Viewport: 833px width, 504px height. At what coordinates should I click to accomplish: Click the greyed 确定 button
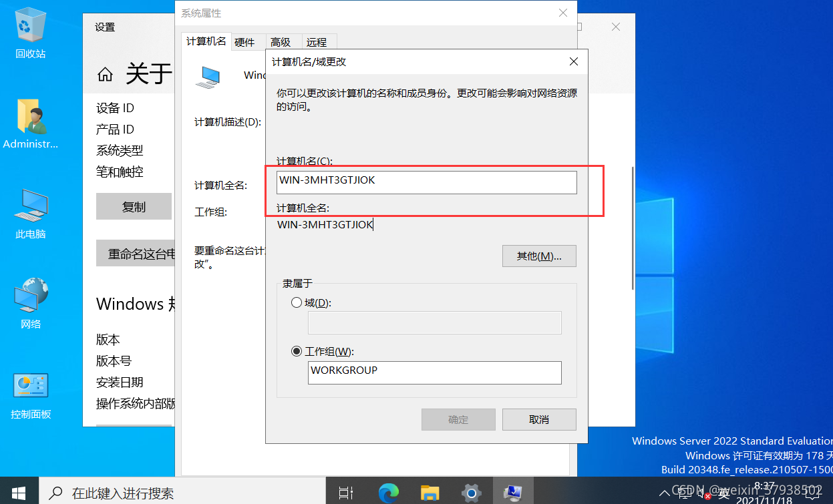click(x=458, y=419)
